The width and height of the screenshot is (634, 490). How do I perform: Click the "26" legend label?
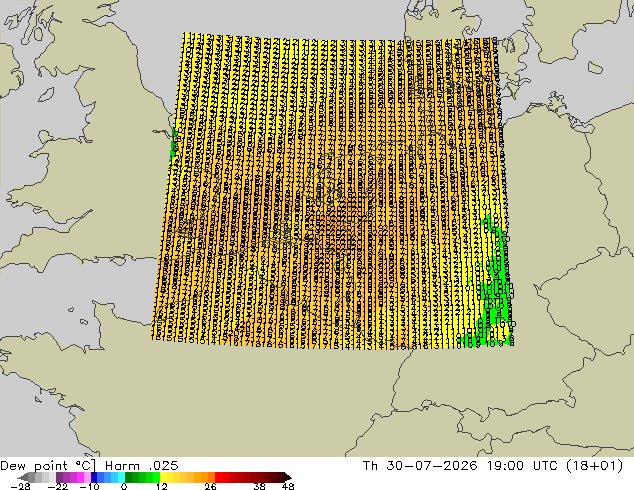[x=210, y=486]
